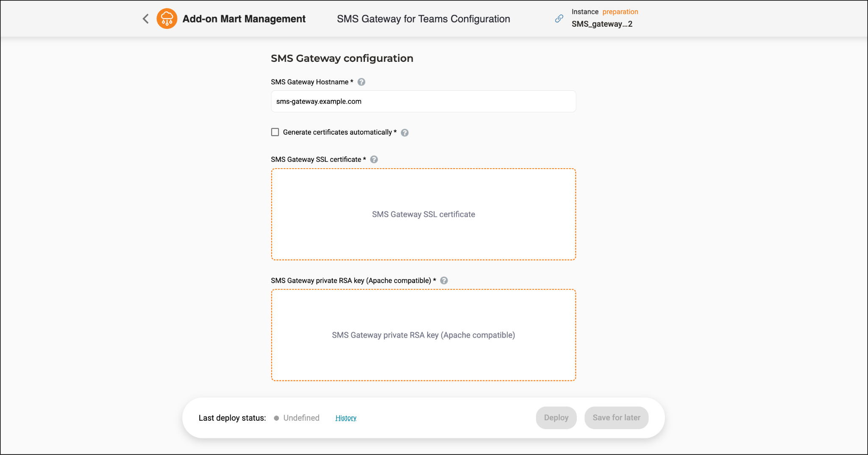Click the Last deploy status label
868x455 pixels.
[x=232, y=418]
